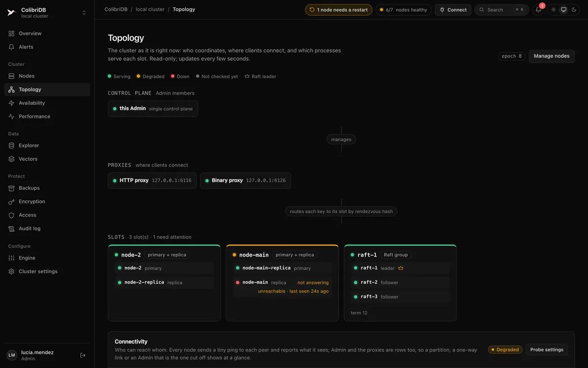Click the Manage nodes button
This screenshot has width=588, height=368.
pos(552,56)
